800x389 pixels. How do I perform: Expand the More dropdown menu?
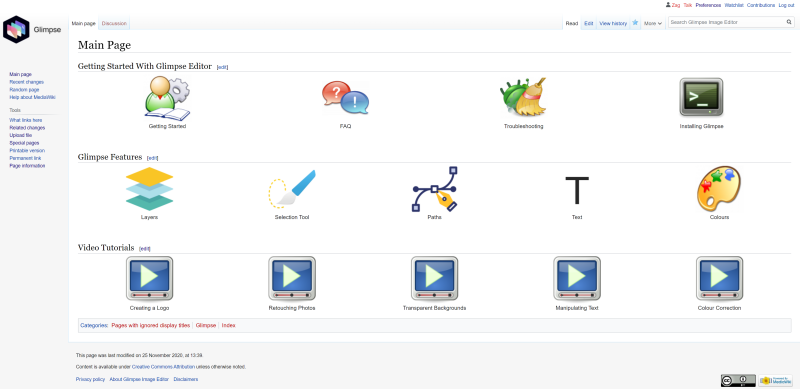pyautogui.click(x=653, y=23)
